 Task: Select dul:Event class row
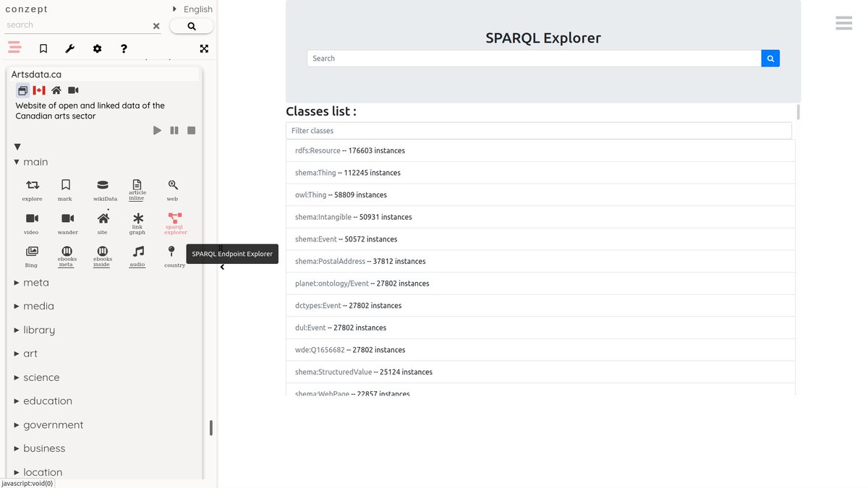click(540, 328)
